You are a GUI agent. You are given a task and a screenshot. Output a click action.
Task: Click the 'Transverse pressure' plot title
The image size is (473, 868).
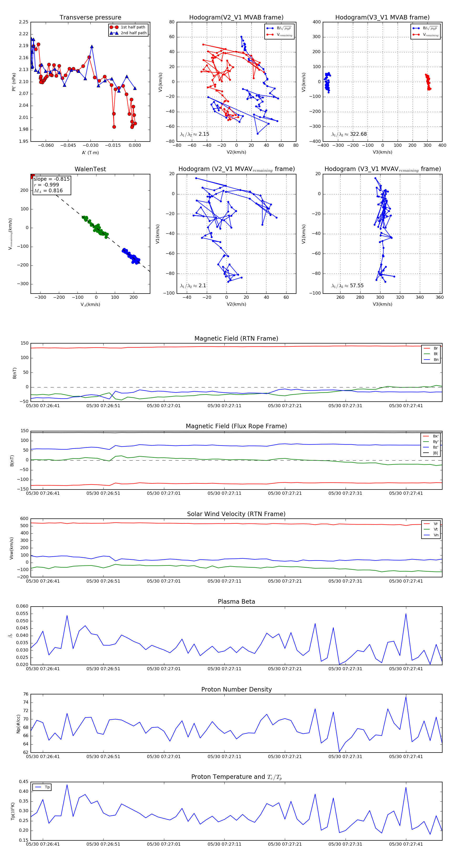tap(90, 18)
